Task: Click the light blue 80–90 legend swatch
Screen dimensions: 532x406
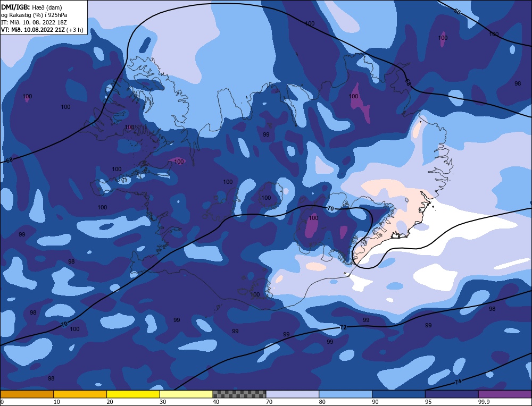Action: (345, 394)
